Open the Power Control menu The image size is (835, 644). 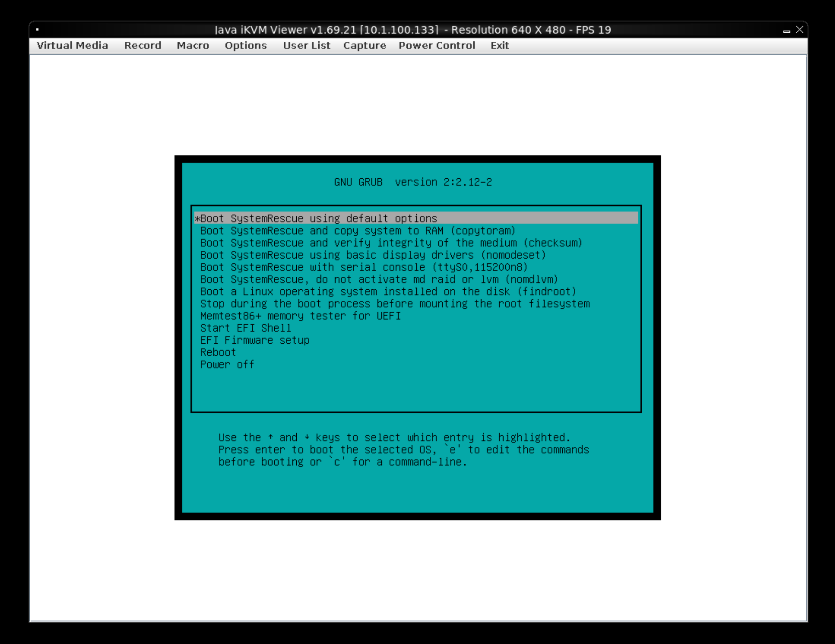pos(437,46)
